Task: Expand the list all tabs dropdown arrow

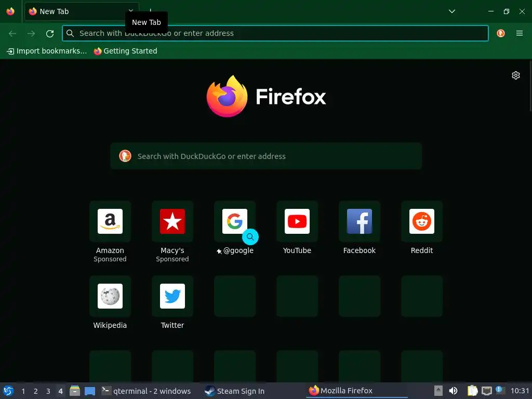Action: (452, 11)
